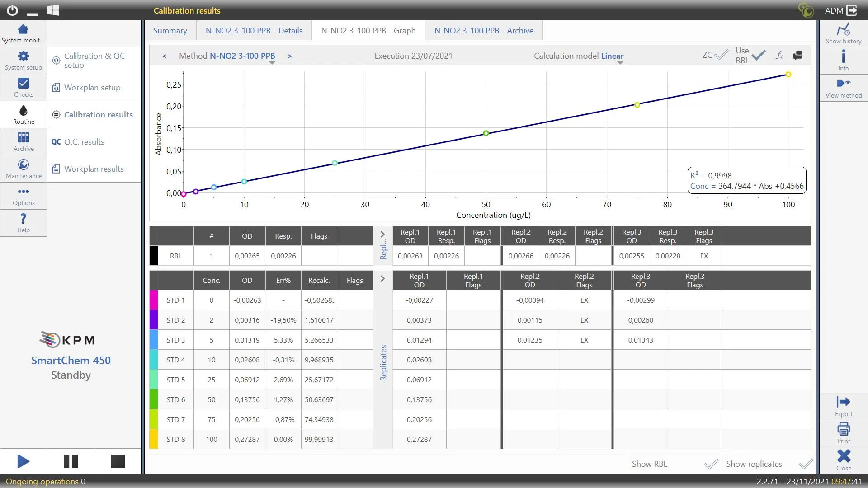Open the Calculation model Linear dropdown
This screenshot has height=488, width=868.
[x=612, y=56]
